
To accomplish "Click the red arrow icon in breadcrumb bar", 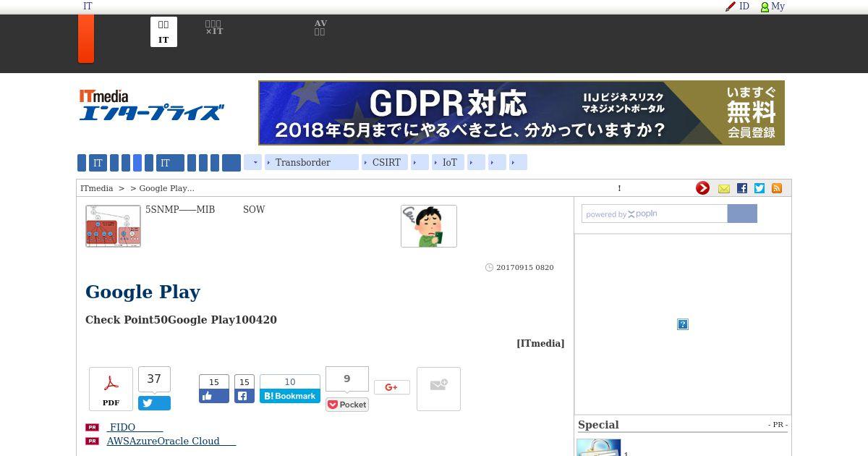I will (x=702, y=188).
